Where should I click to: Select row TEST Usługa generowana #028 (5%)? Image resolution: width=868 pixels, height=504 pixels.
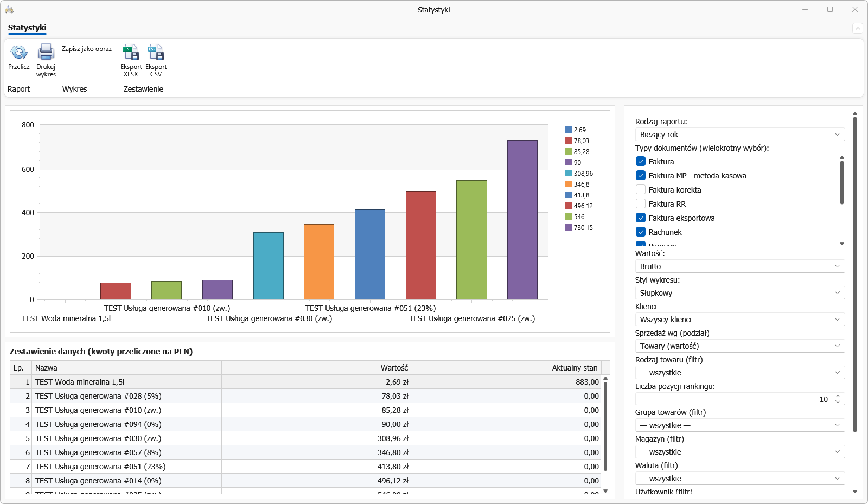click(x=305, y=396)
